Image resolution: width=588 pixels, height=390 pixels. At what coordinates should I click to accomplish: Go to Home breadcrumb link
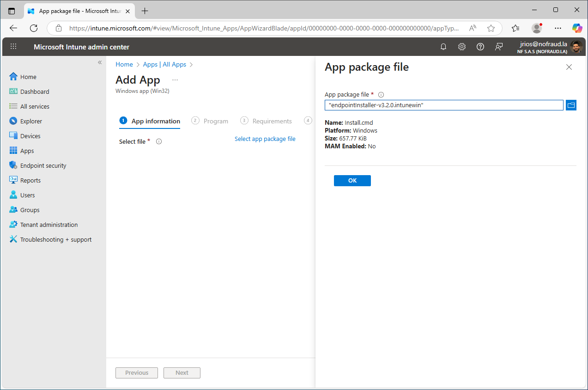pos(124,65)
